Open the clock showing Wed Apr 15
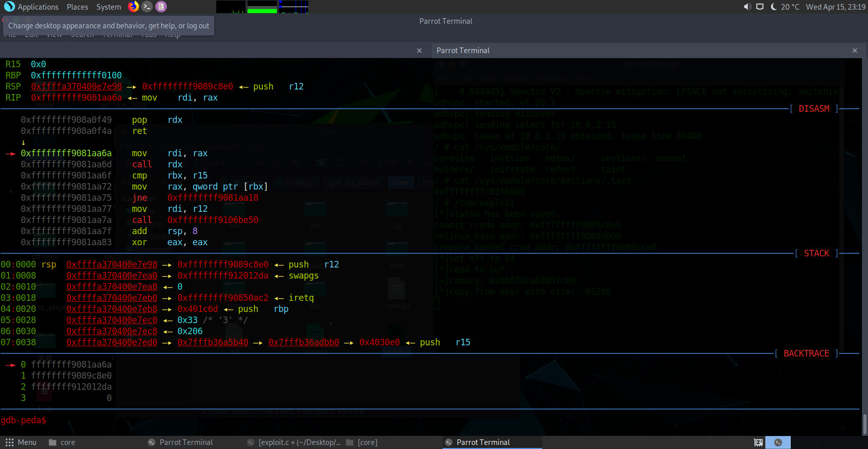The width and height of the screenshot is (868, 449). coord(836,7)
